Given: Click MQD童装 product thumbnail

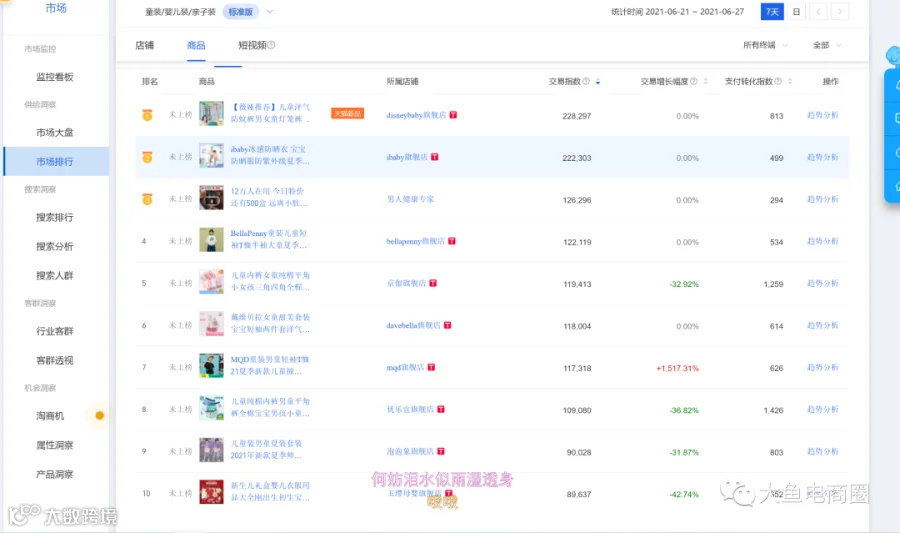Looking at the screenshot, I should pyautogui.click(x=211, y=365).
